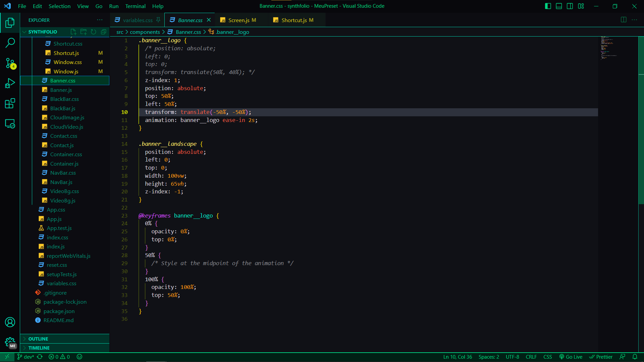
Task: Toggle the Primary Side Bar visibility
Action: 548,6
